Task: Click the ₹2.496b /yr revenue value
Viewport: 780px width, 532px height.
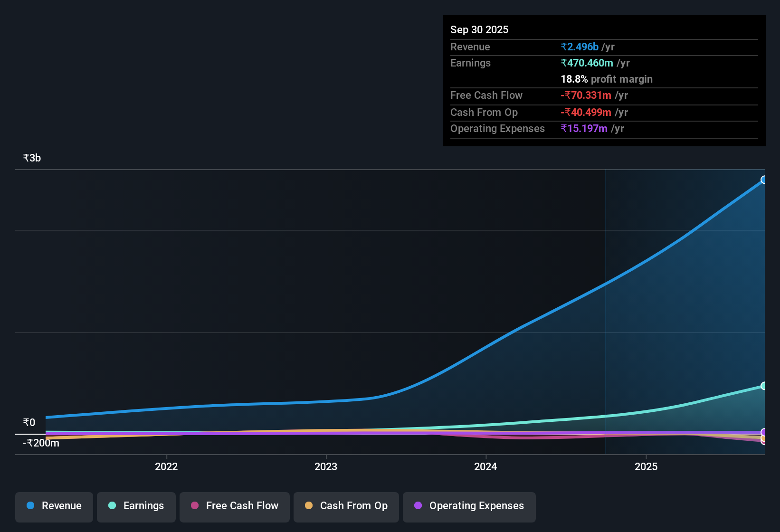Action: tap(588, 47)
